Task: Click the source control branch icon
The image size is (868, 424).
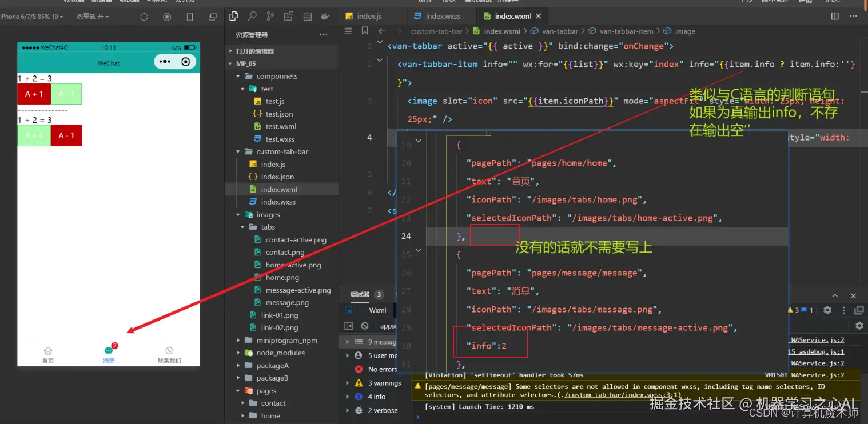Action: click(270, 17)
